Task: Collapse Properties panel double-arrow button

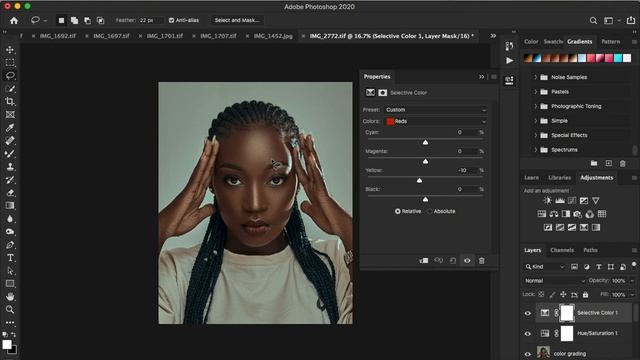Action: click(482, 77)
